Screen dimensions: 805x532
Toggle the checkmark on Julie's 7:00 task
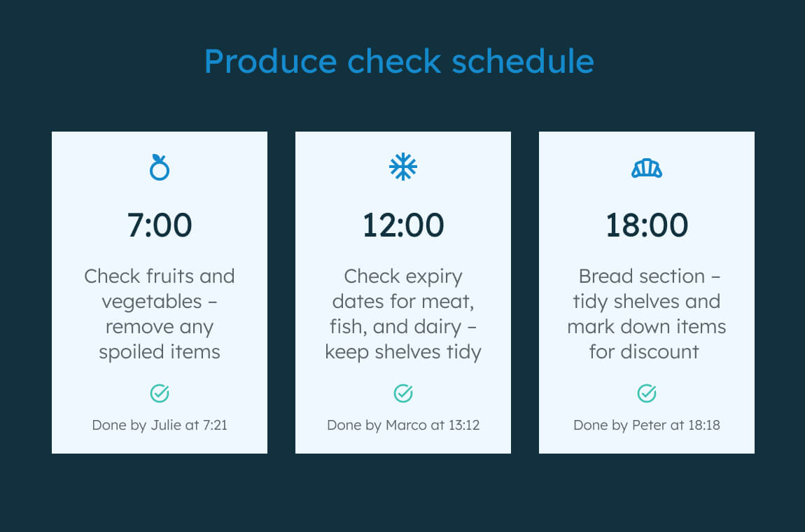pos(160,393)
